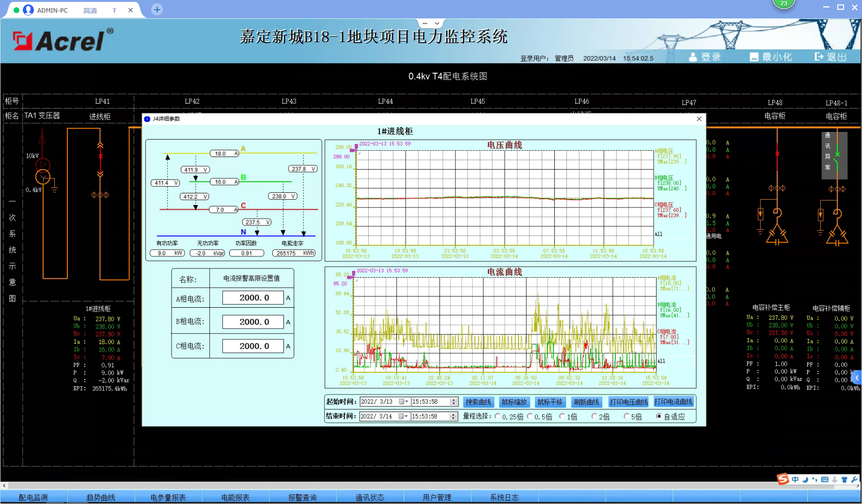Image resolution: width=862 pixels, height=504 pixels.
Task: Collapse the remote toolbar dash handle
Action: 425,23
